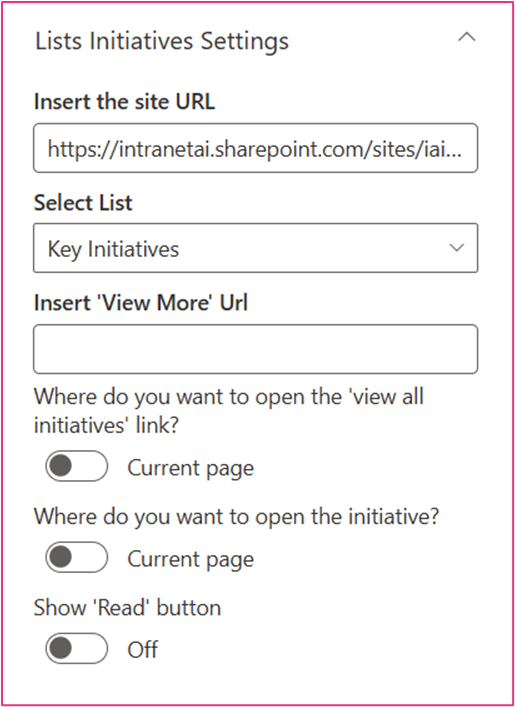The height and width of the screenshot is (707, 515).
Task: Click 'Where do you want to open the initiative?' text
Action: point(236,516)
